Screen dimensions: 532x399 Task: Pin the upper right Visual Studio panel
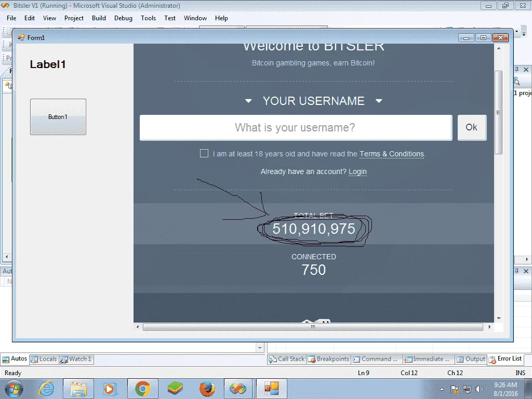tap(517, 70)
